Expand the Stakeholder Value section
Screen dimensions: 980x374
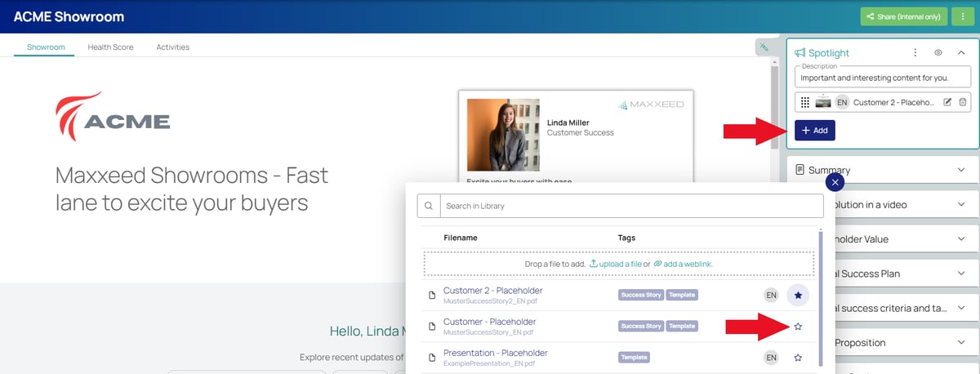(x=961, y=238)
